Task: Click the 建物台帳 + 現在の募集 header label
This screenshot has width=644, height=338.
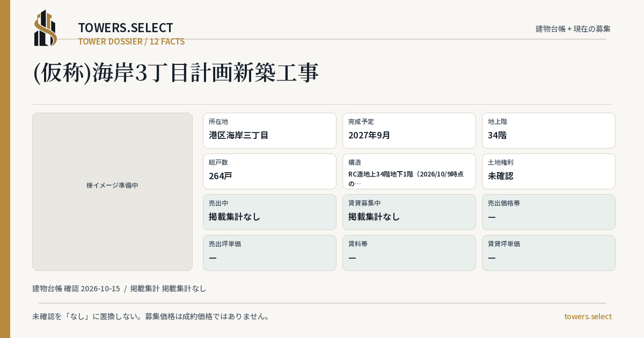Action: tap(573, 28)
